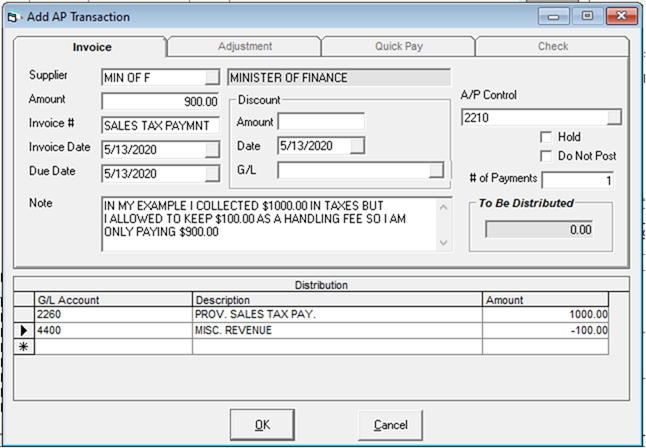Click the Discount Amount field
This screenshot has height=448, width=646.
(321, 122)
